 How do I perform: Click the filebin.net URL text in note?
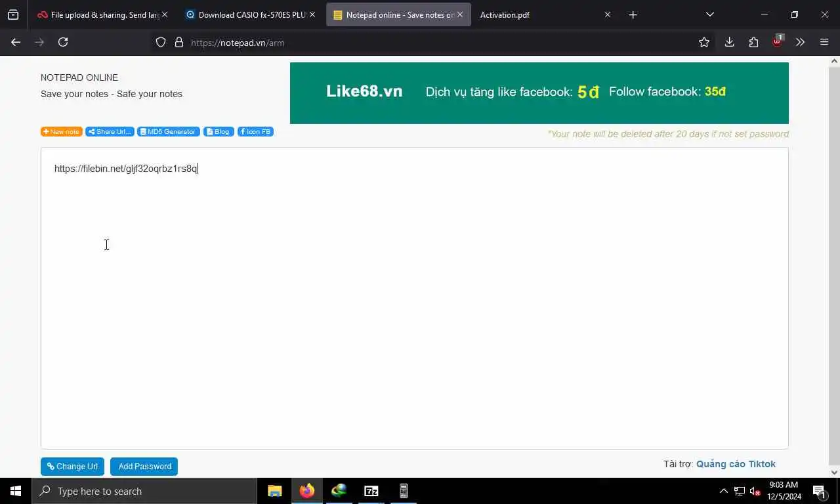tap(125, 169)
